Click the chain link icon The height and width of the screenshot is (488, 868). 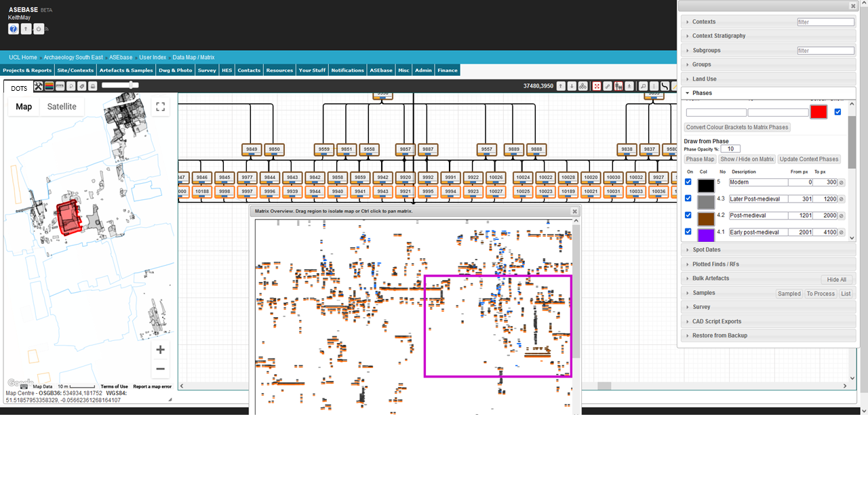[x=608, y=86]
